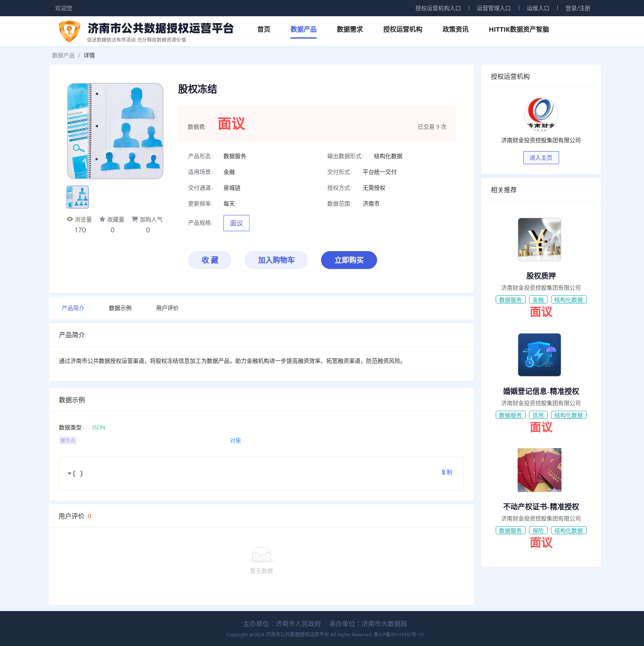Viewport: 644px width, 646px height.
Task: Collapse the JSON object with the triangle
Action: coord(69,473)
